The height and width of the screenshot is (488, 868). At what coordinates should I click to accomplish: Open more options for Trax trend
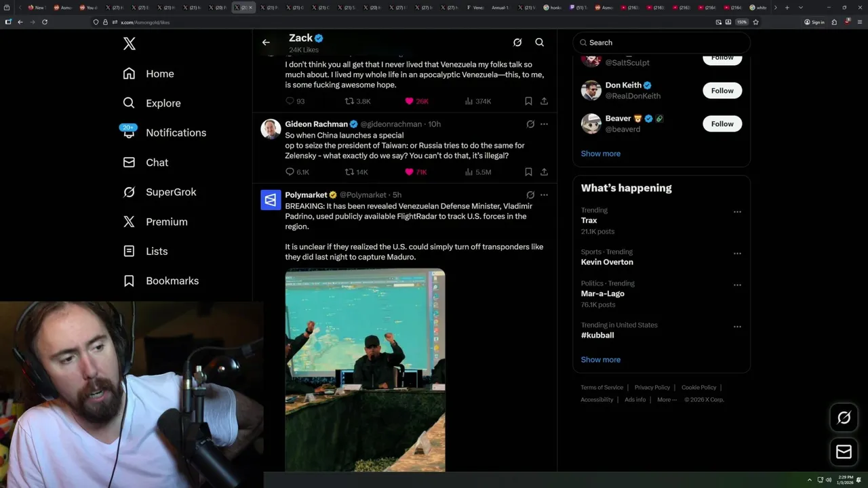pos(737,211)
